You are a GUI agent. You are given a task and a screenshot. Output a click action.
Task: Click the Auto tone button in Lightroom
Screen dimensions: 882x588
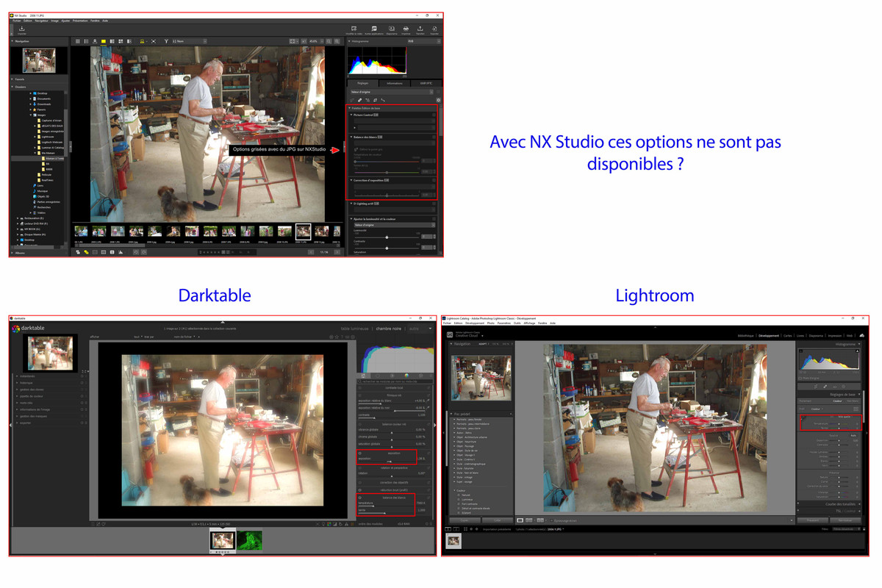coord(854,435)
